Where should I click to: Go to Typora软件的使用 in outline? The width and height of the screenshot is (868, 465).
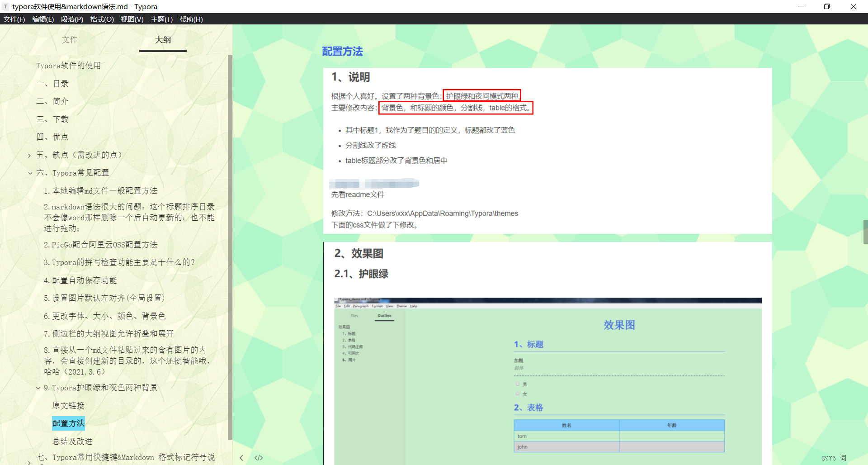click(69, 66)
